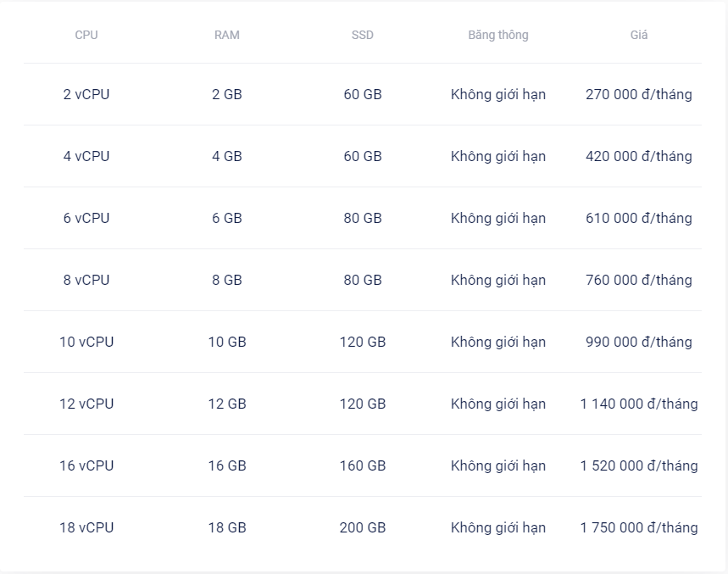The image size is (728, 574).
Task: Click the 160 GB SSD cell
Action: click(363, 465)
